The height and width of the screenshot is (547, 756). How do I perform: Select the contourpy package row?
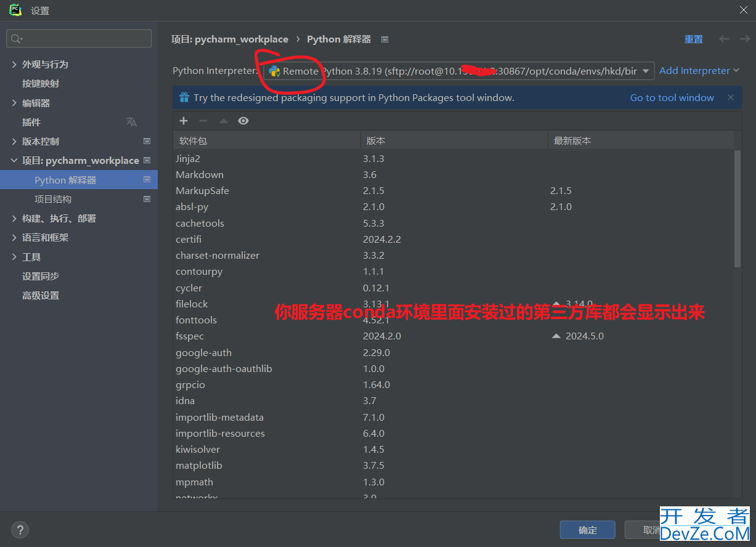453,271
